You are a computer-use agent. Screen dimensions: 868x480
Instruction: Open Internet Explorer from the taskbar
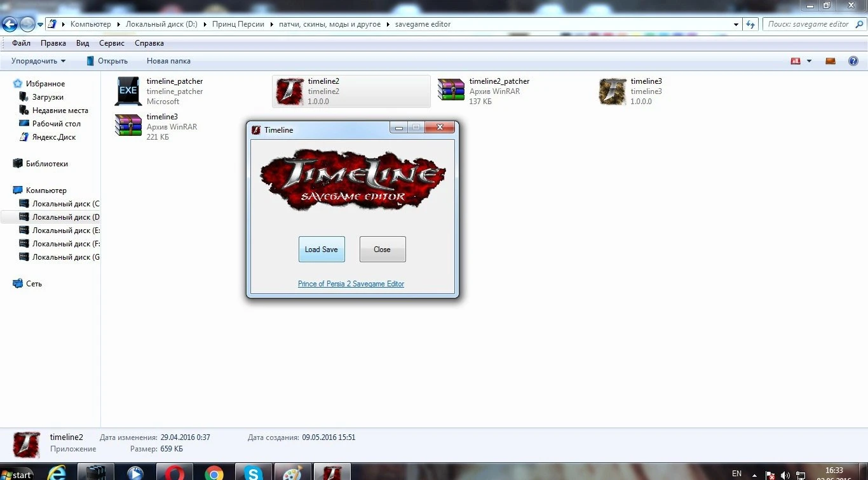[58, 472]
